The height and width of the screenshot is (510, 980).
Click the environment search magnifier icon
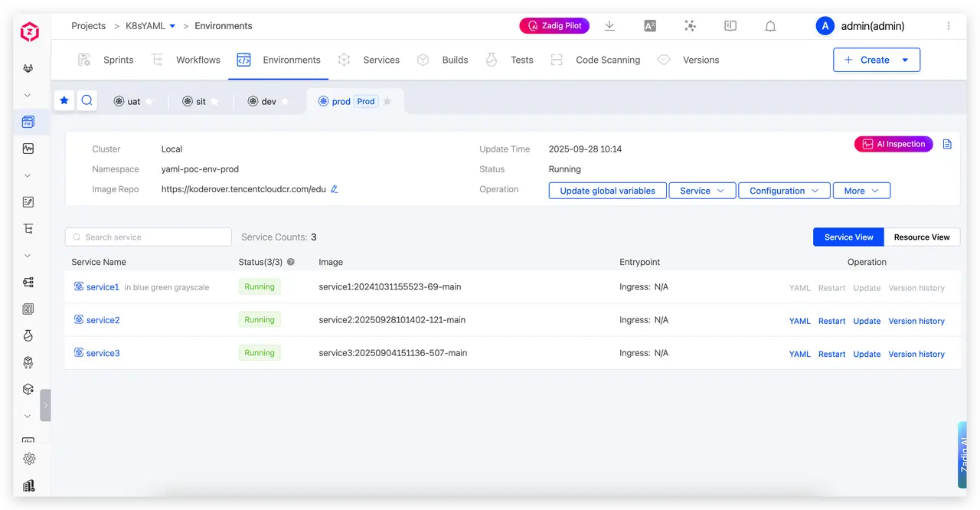point(87,100)
